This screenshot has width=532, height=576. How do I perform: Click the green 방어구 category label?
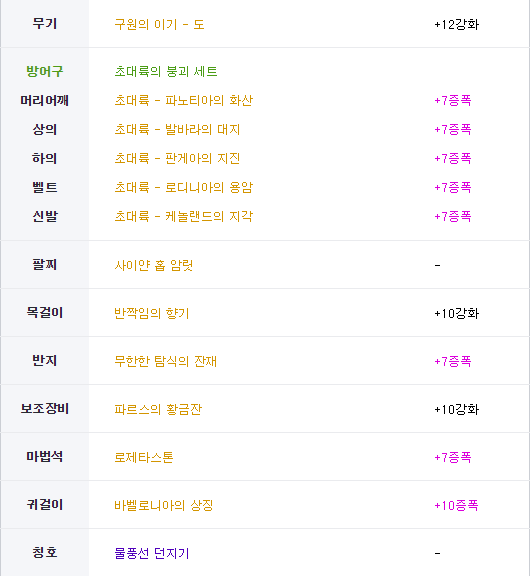coord(44,71)
